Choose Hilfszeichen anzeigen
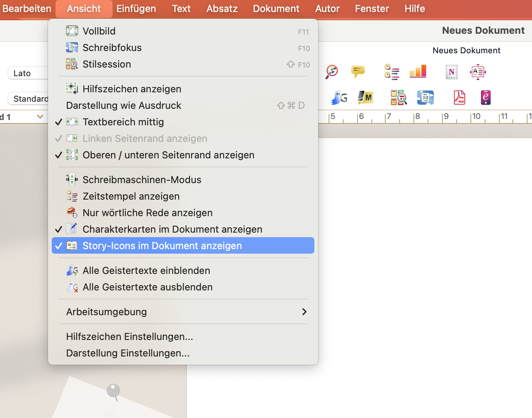This screenshot has width=532, height=418. point(183,89)
